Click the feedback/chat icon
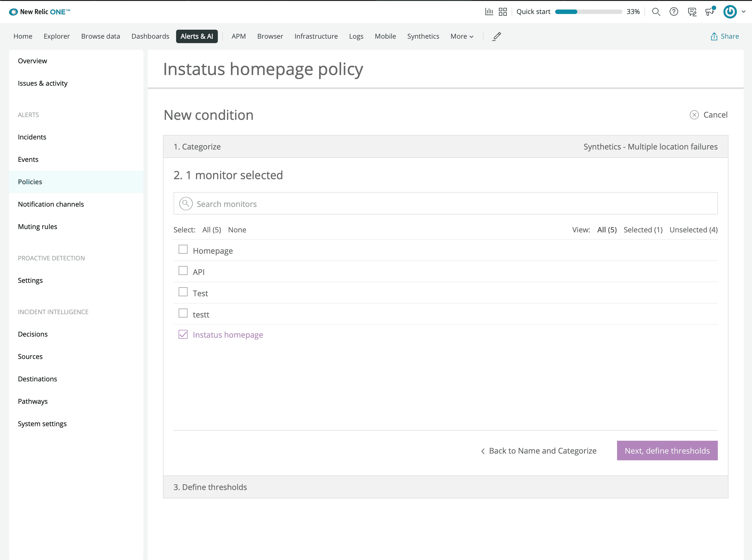The image size is (752, 560). tap(692, 12)
